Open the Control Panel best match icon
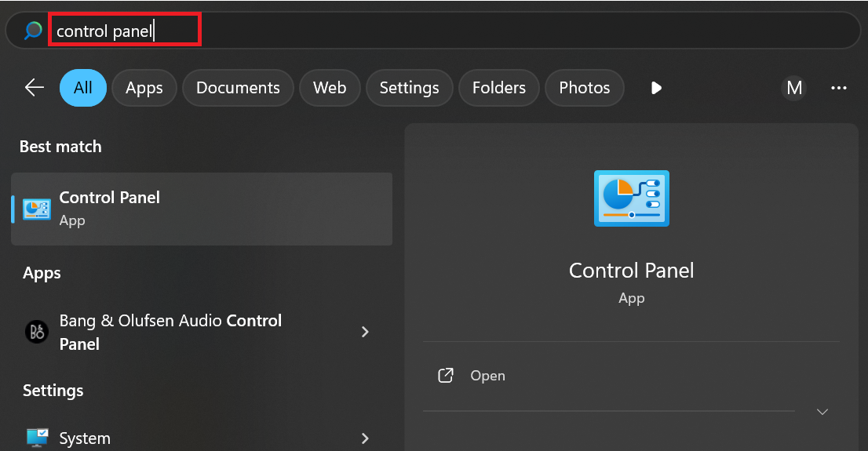 tap(37, 209)
